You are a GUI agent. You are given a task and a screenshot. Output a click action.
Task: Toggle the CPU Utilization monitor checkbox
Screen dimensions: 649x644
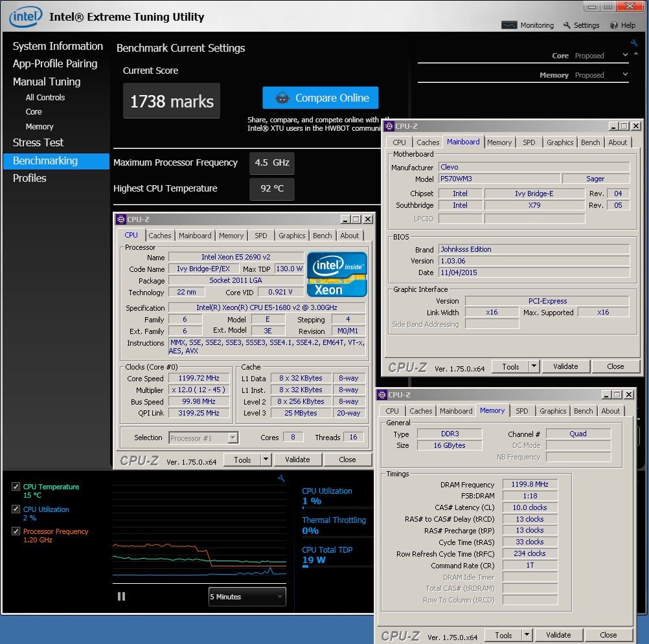tap(16, 509)
